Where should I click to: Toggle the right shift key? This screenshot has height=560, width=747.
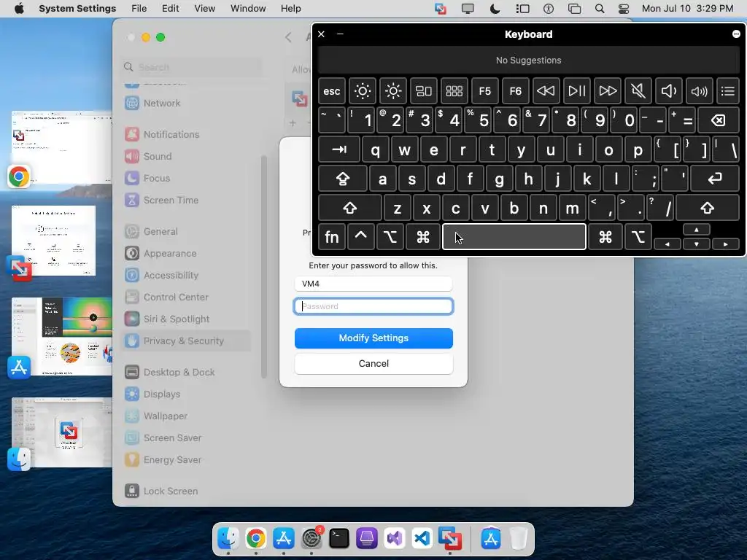point(708,208)
